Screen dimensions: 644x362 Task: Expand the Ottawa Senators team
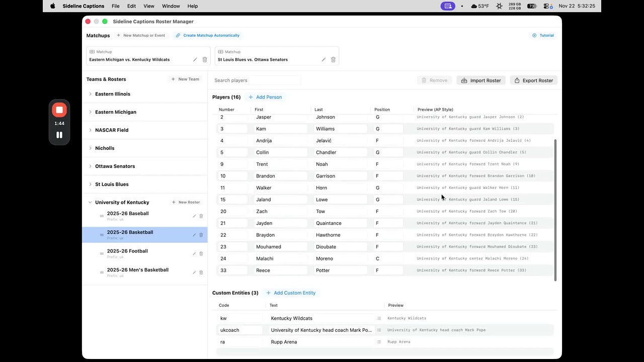(x=90, y=166)
